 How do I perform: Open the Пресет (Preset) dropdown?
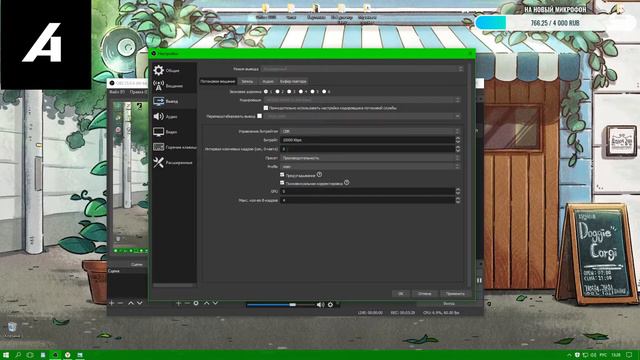370,158
